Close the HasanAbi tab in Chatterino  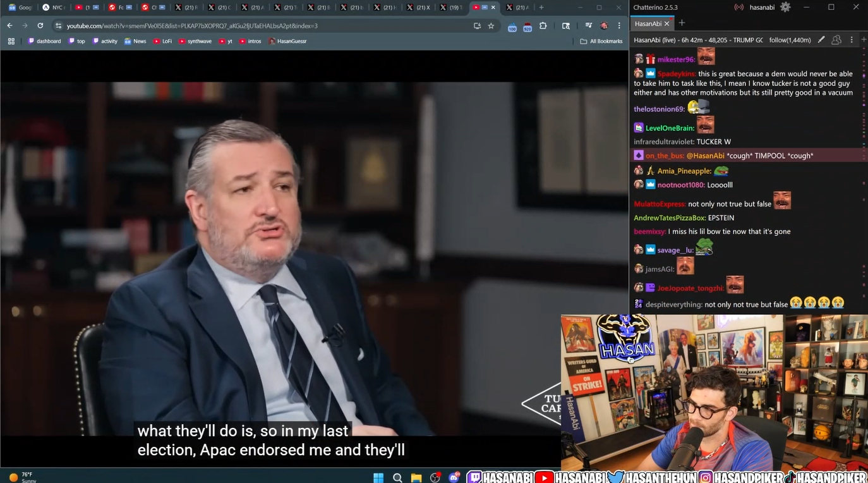(667, 23)
